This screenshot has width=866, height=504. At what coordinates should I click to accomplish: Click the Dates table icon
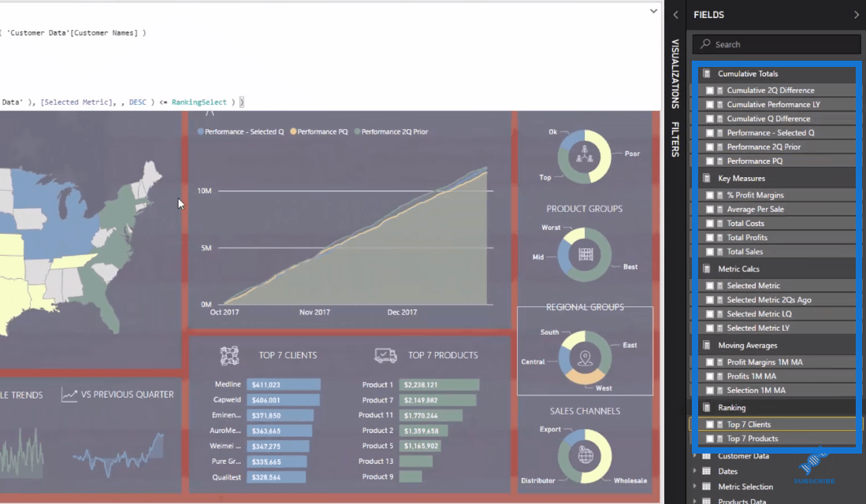706,471
